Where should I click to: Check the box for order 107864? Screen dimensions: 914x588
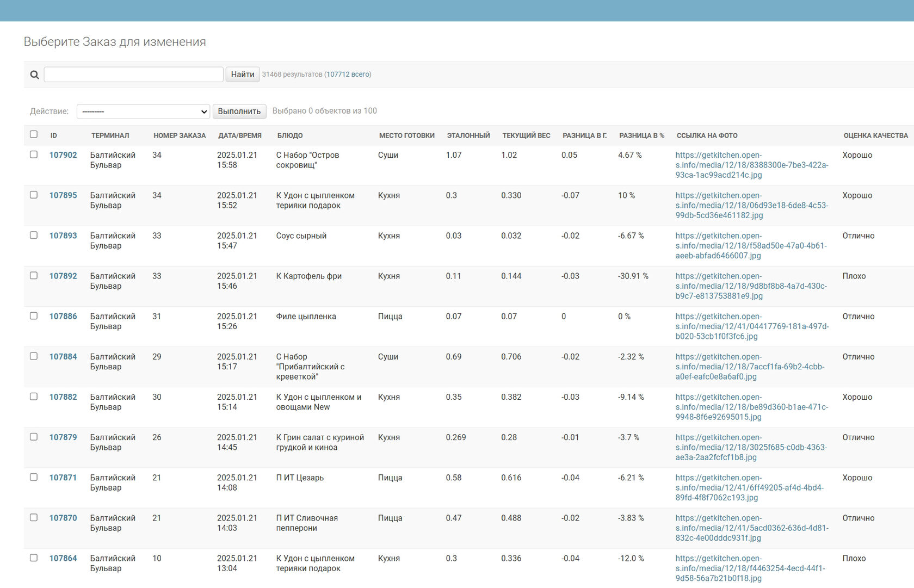click(34, 557)
